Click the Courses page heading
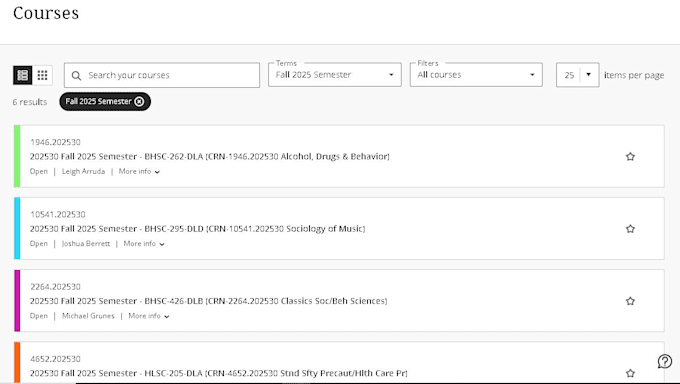Screen dimensions: 680x384 pos(46,13)
